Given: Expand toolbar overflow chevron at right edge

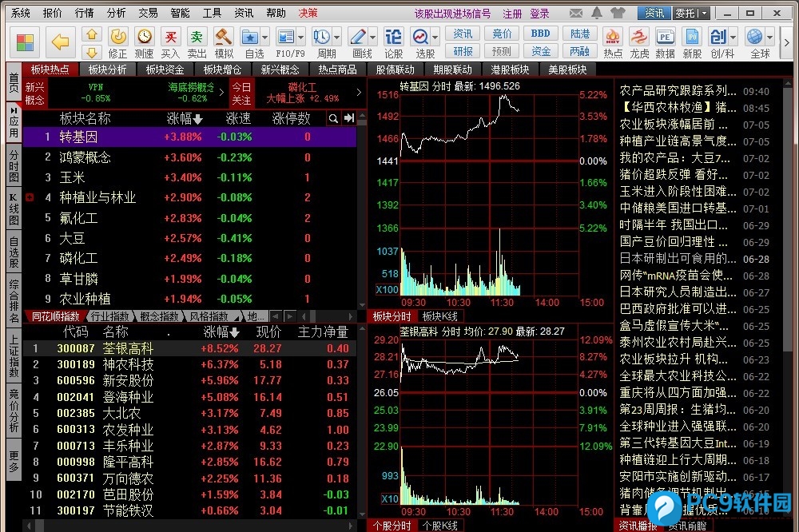Looking at the screenshot, I should [787, 43].
